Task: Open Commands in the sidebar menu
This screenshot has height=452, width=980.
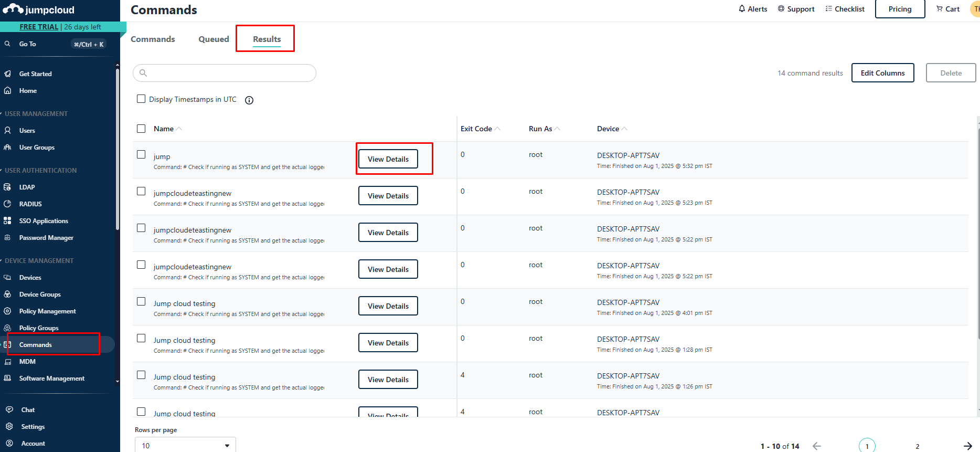Action: 57,345
